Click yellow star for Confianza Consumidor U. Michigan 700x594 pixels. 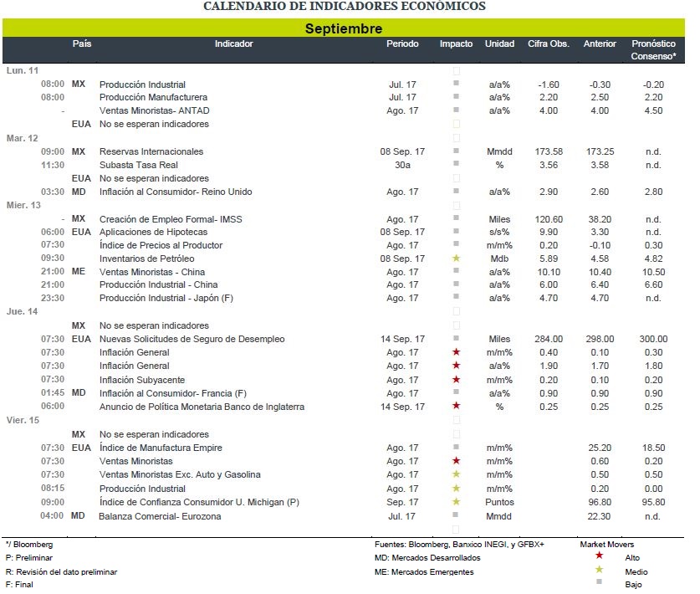457,501
